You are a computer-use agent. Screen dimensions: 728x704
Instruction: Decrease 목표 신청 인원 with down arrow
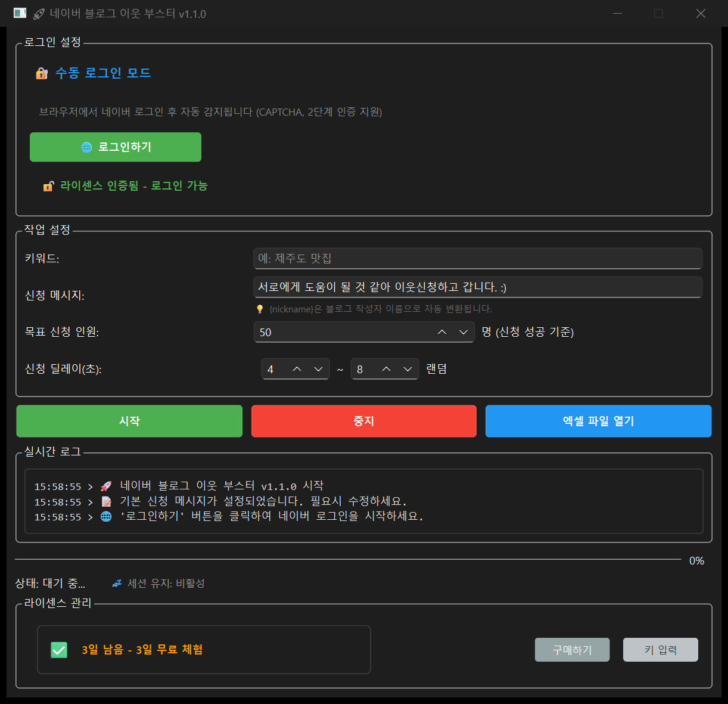point(463,332)
